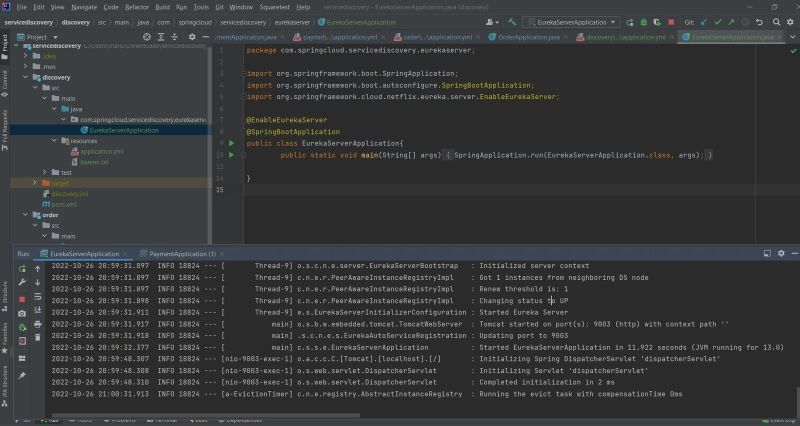Open wrench settings in Run panel sidebar
Image resolution: width=800 pixels, height=426 pixels.
(x=22, y=282)
